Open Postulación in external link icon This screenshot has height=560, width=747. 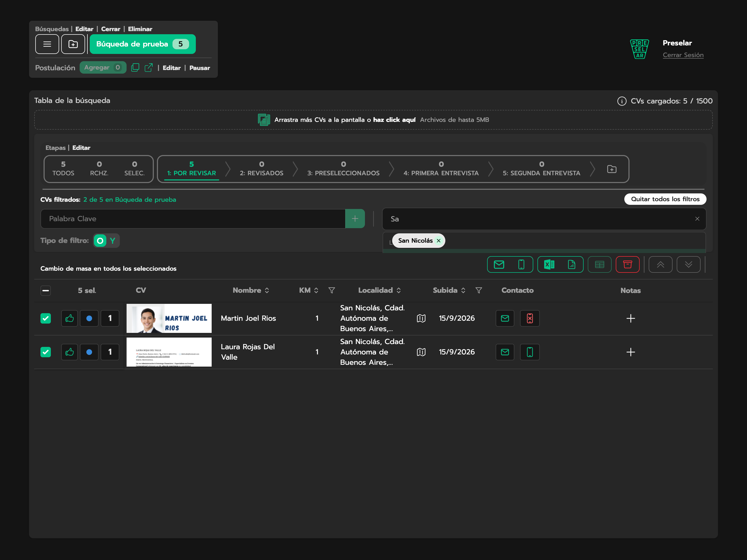(149, 67)
